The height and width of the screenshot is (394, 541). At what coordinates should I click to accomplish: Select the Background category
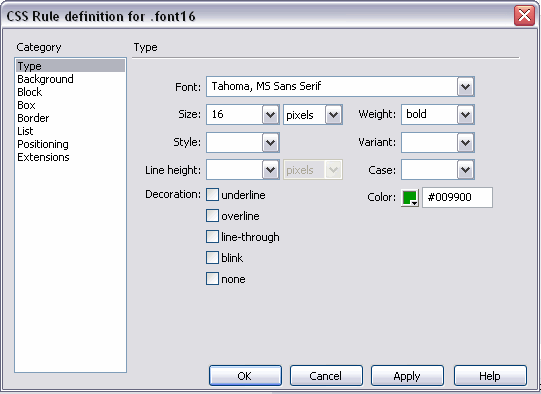[x=45, y=79]
